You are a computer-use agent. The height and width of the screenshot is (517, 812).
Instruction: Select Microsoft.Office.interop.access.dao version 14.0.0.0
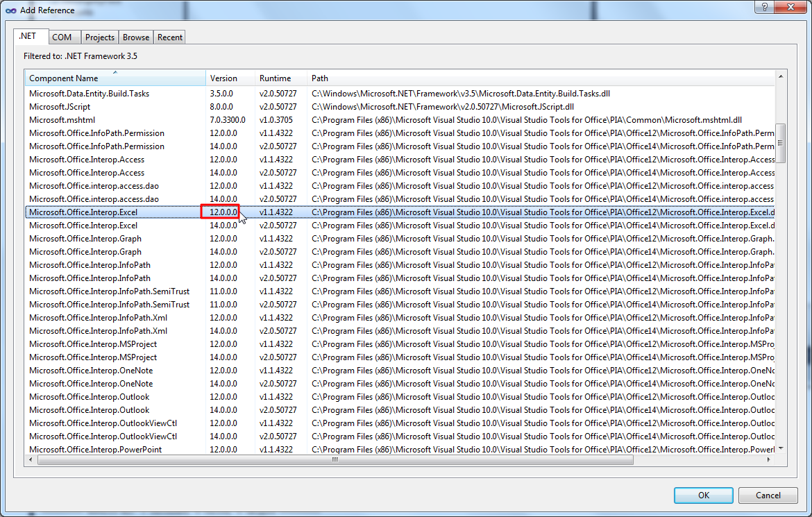click(400, 199)
